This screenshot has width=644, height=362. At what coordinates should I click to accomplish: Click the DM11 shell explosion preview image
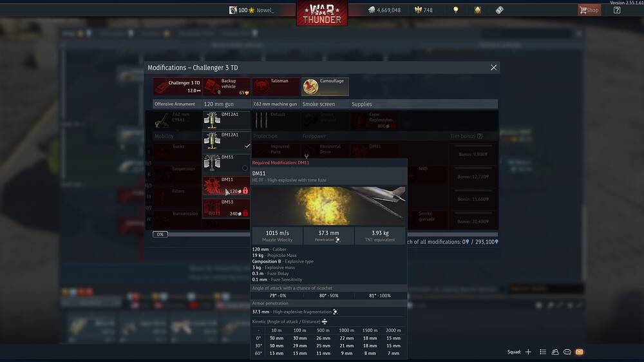(x=328, y=206)
